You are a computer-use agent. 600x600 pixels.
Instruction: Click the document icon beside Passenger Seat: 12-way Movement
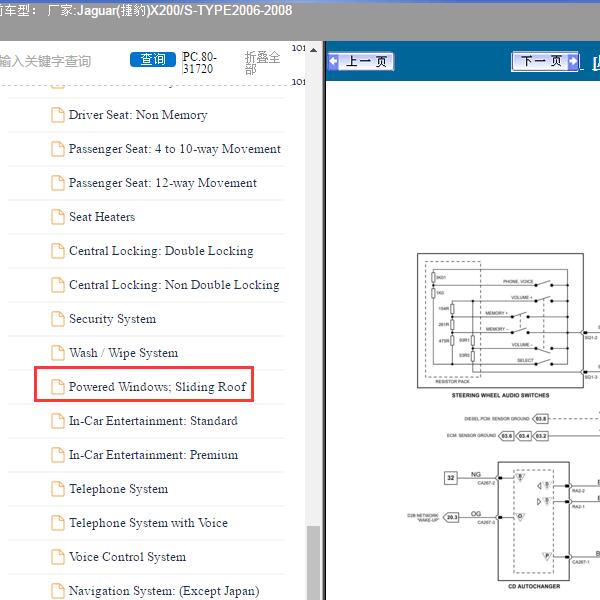click(58, 183)
